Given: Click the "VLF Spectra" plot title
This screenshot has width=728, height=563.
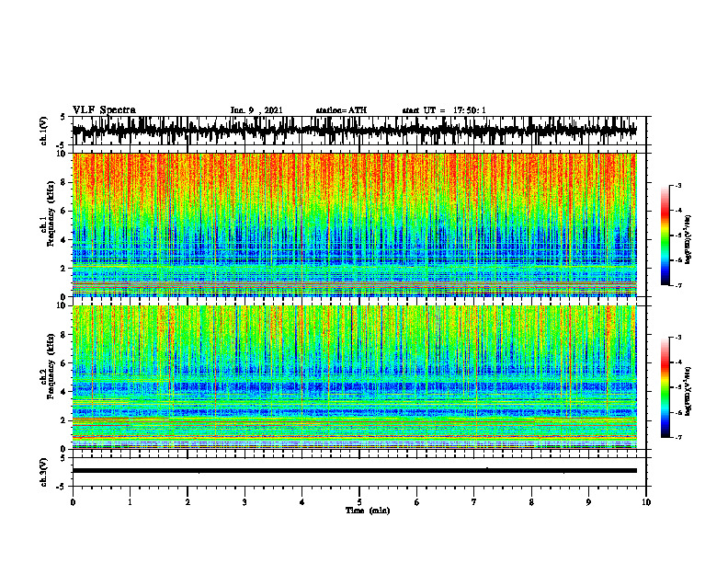Looking at the screenshot, I should click(104, 110).
